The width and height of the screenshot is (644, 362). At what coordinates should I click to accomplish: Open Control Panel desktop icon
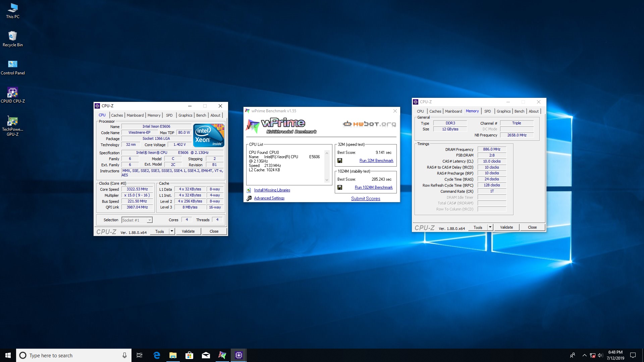(x=13, y=67)
